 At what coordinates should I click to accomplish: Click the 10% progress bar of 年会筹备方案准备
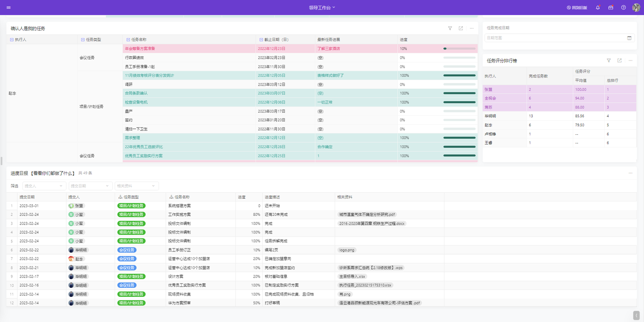point(459,49)
